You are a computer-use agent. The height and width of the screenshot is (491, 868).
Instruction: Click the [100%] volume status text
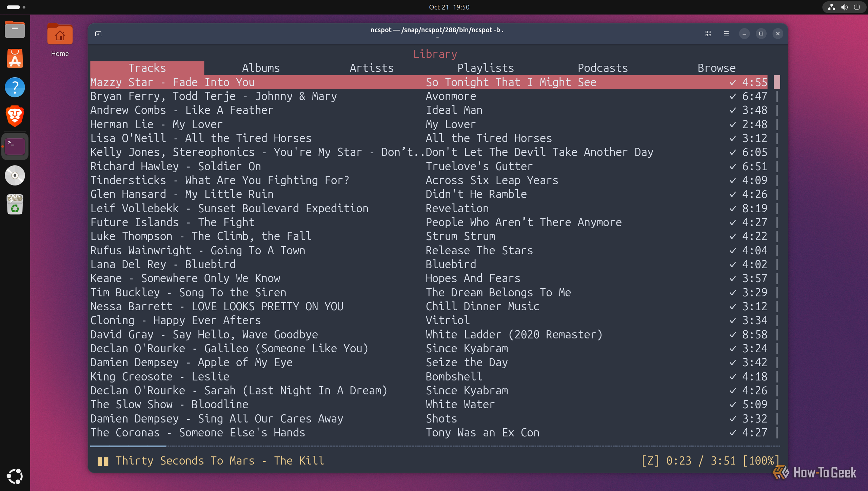tap(761, 461)
